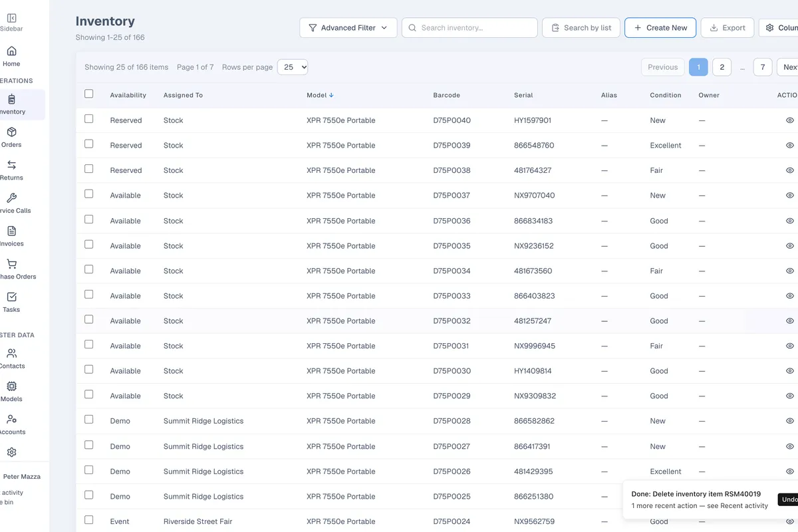
Task: Open the Rows per page selector
Action: pyautogui.click(x=293, y=67)
